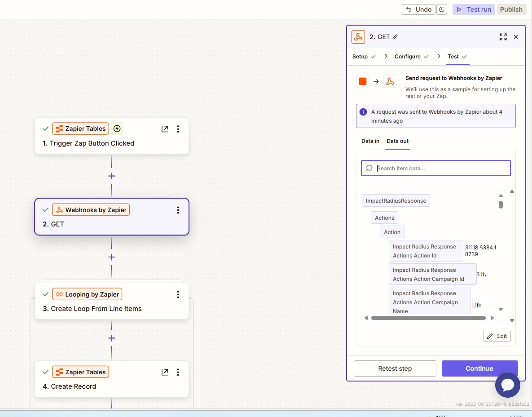Image resolution: width=532 pixels, height=417 pixels.
Task: Click outer panel scroll down arrow
Action: pyautogui.click(x=512, y=320)
